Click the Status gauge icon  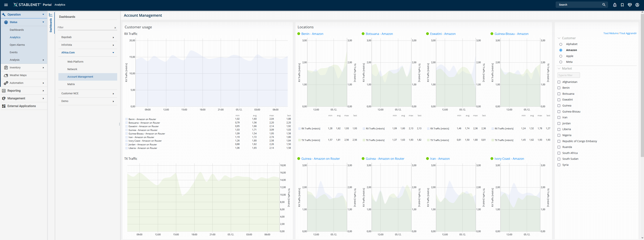(x=6, y=22)
